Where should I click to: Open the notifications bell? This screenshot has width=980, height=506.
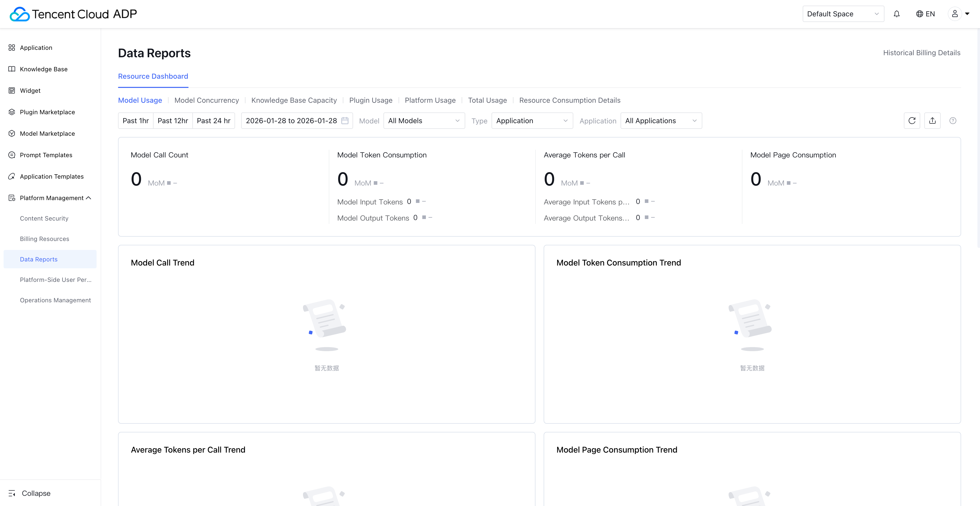(x=897, y=14)
